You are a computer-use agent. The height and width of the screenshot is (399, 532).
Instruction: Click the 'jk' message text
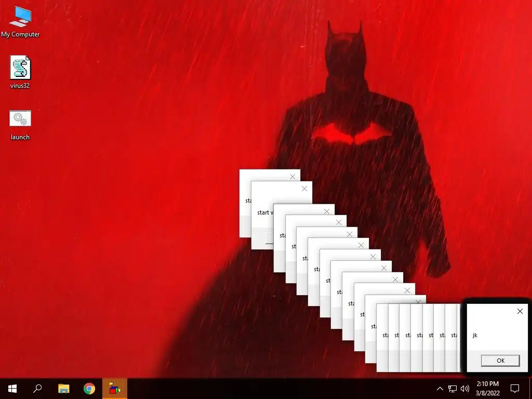[475, 335]
